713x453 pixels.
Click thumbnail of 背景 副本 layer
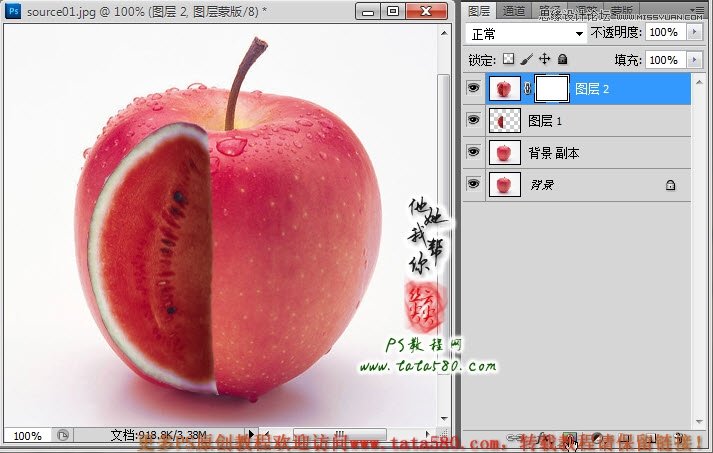[504, 153]
